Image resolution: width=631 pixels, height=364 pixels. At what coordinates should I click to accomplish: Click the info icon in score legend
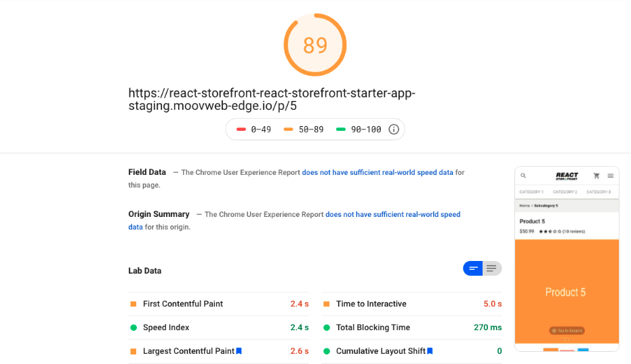[x=394, y=129]
